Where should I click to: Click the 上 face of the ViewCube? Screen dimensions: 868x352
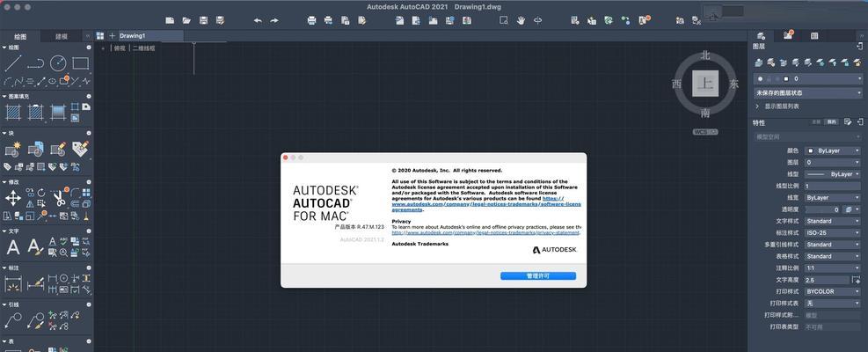(x=704, y=83)
